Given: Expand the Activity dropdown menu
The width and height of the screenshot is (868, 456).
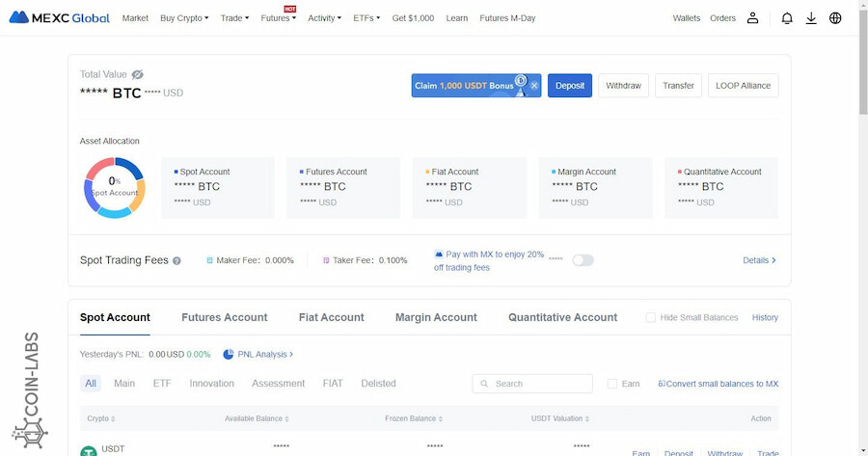Looking at the screenshot, I should click(x=324, y=17).
